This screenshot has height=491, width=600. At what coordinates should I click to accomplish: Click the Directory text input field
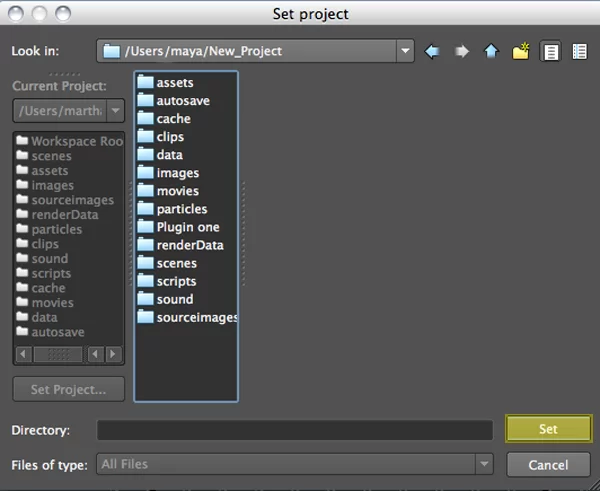(294, 430)
